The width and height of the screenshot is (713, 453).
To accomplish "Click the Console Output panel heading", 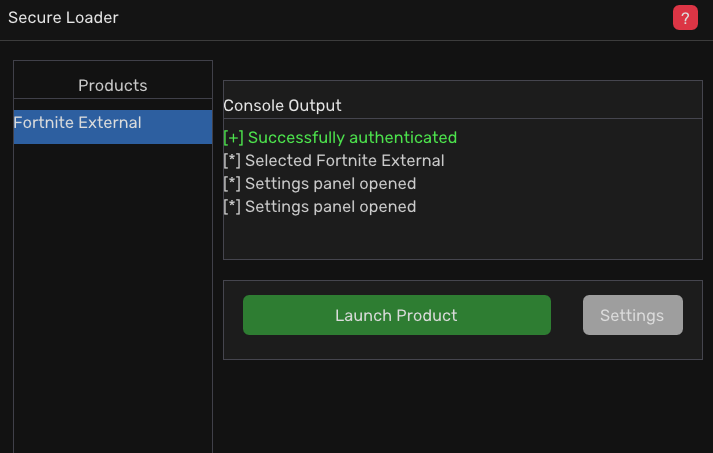I will (282, 105).
